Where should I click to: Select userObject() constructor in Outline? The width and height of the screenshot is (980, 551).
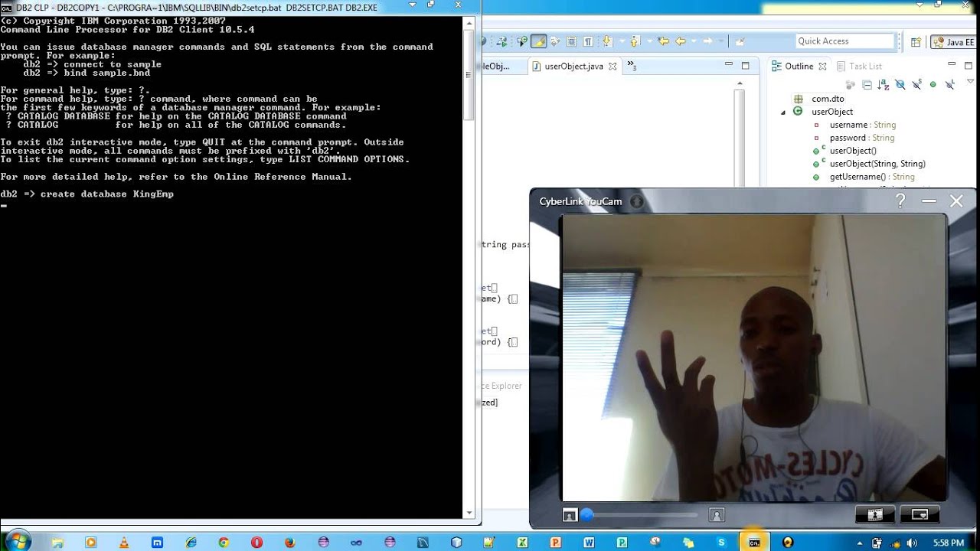click(853, 151)
